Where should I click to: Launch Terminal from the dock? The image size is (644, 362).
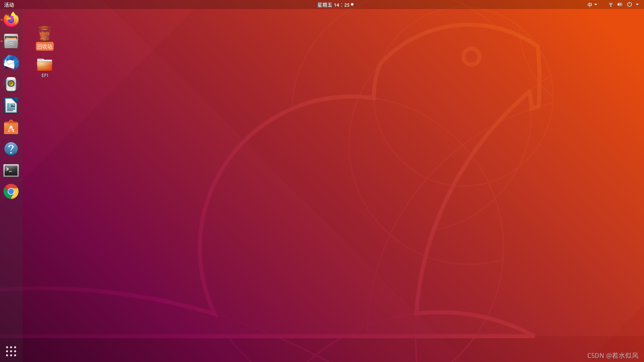tap(11, 170)
